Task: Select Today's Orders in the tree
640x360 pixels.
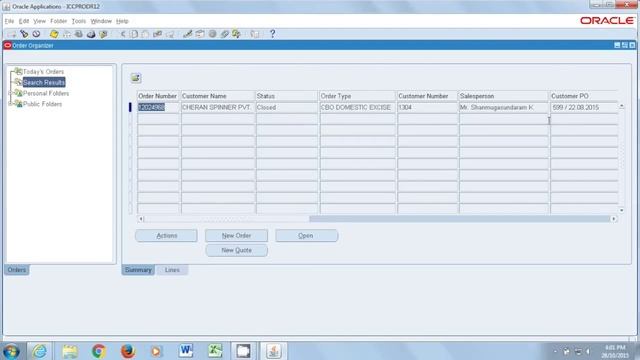Action: (43, 71)
